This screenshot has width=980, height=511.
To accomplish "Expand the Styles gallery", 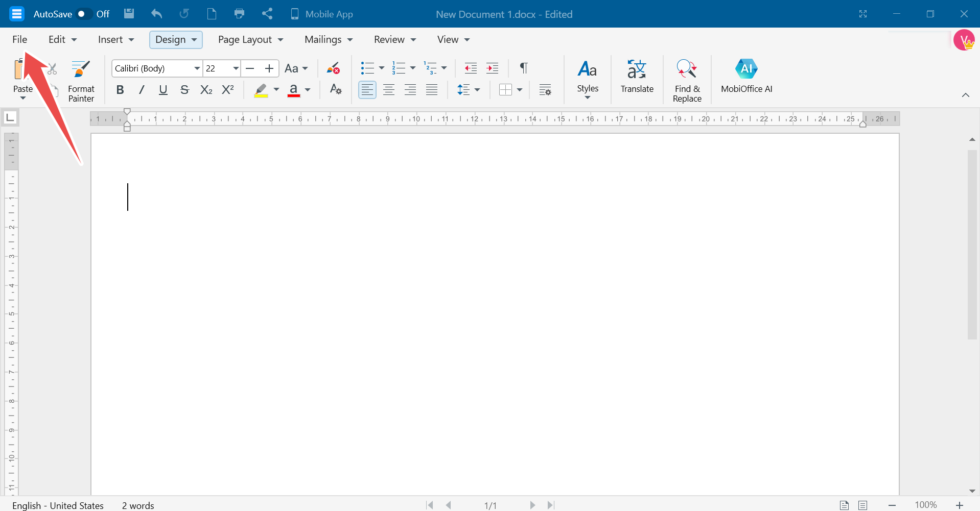I will tap(588, 80).
